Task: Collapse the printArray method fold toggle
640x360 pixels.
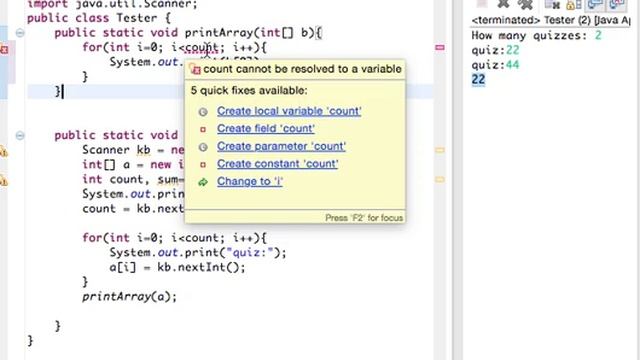Action: [x=20, y=33]
